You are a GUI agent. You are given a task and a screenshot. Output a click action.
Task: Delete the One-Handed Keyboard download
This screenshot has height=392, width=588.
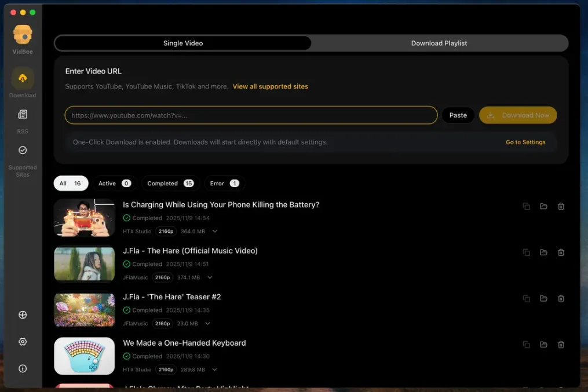point(561,345)
